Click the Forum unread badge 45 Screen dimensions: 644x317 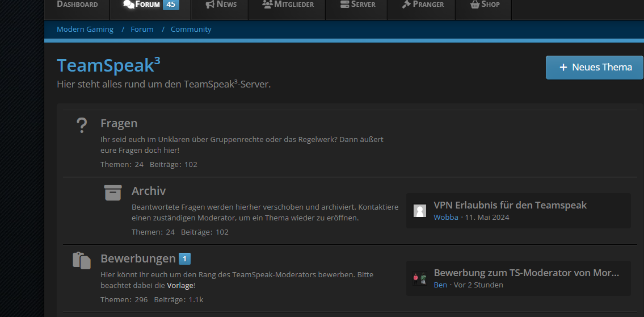171,5
